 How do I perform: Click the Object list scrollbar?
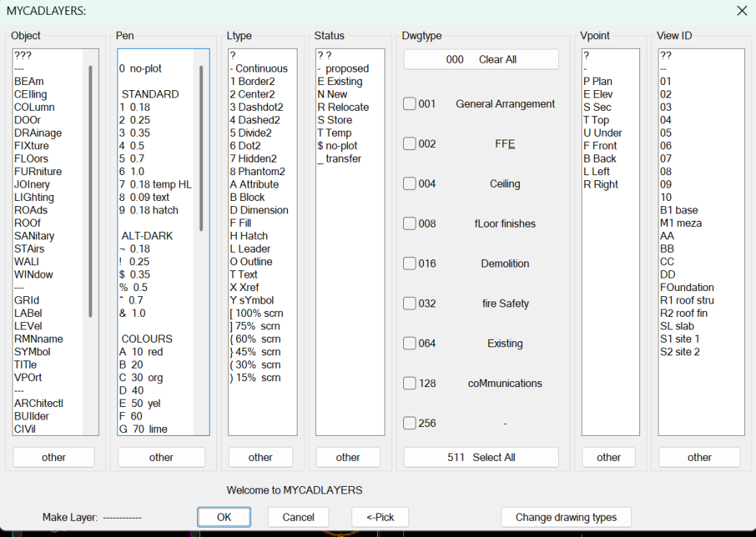point(90,191)
